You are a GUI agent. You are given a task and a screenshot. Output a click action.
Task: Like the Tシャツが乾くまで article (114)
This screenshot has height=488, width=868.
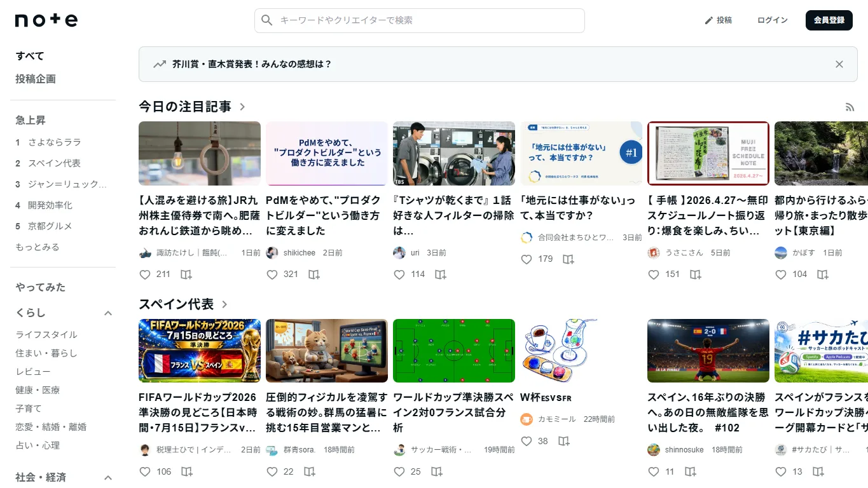[x=399, y=274]
